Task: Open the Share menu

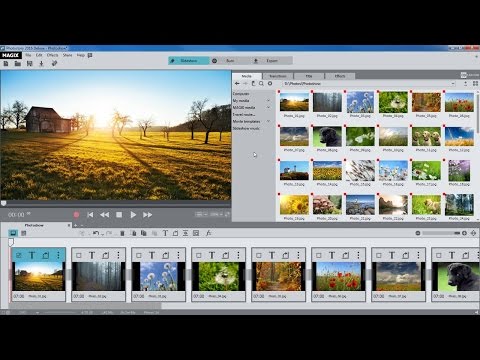Action: point(67,55)
